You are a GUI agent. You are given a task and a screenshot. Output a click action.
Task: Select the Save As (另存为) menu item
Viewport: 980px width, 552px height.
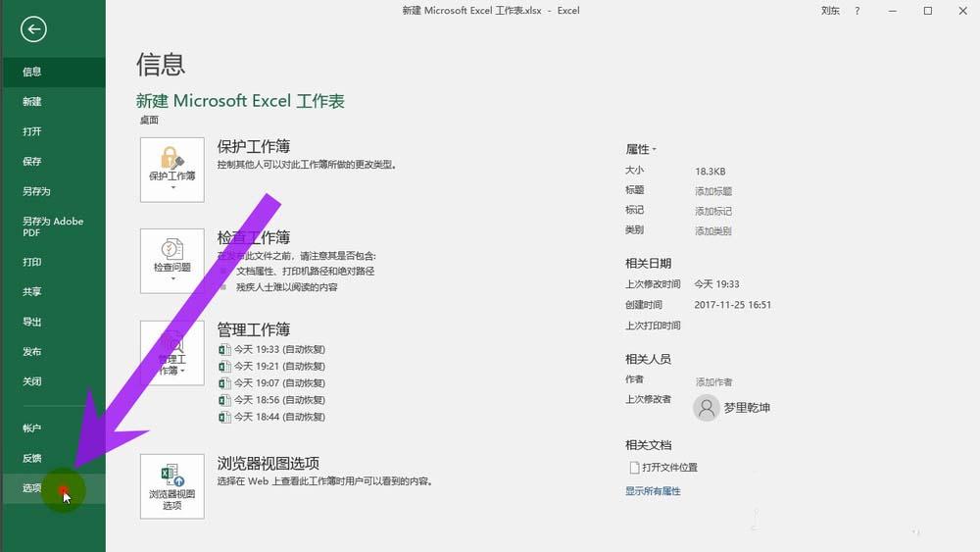click(53, 191)
